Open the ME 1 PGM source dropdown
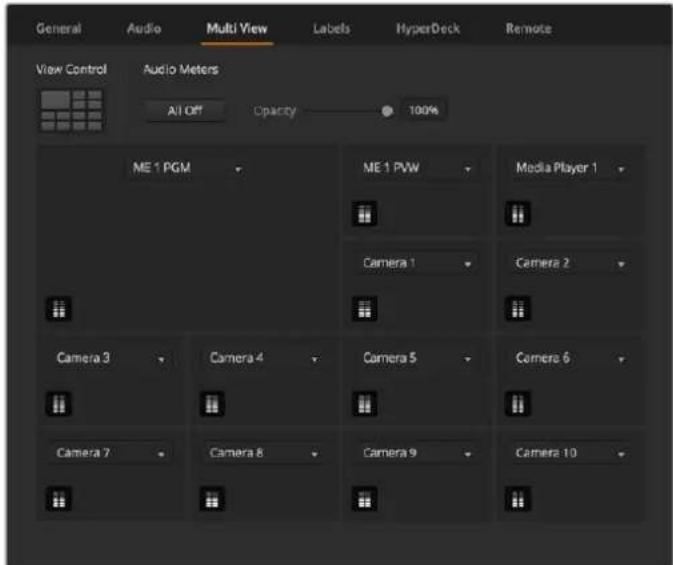This screenshot has width=673, height=565. (x=187, y=168)
